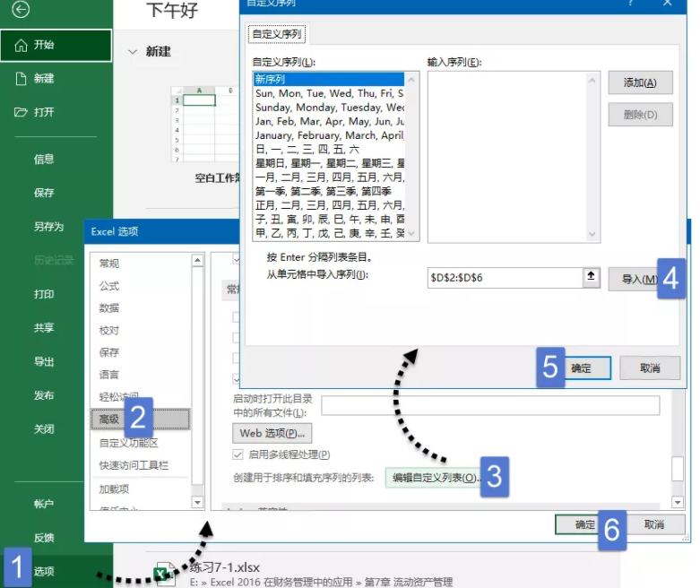
Task: Collapse the 新建 section chevron
Action: (x=132, y=52)
